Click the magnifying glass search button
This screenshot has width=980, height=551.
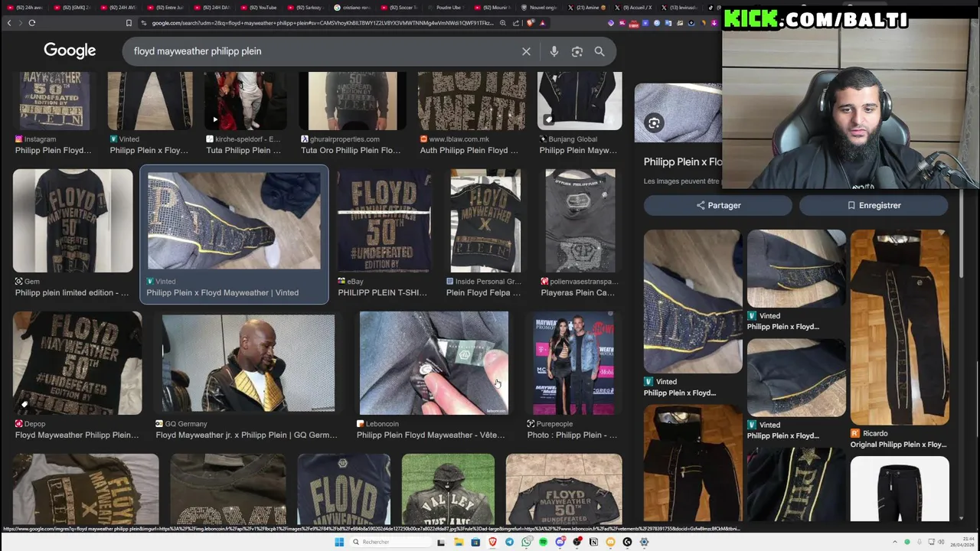click(599, 51)
